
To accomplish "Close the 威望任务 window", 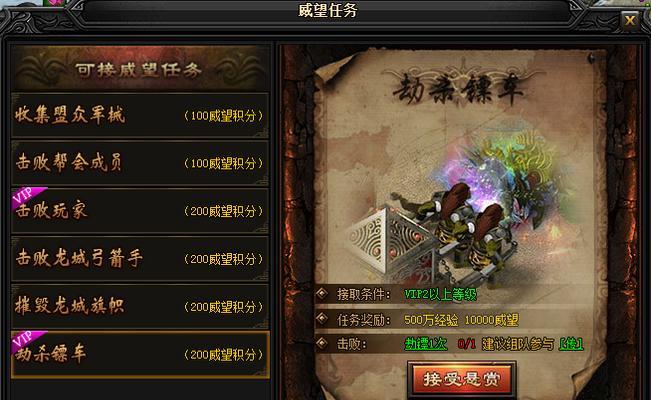I will (x=630, y=20).
